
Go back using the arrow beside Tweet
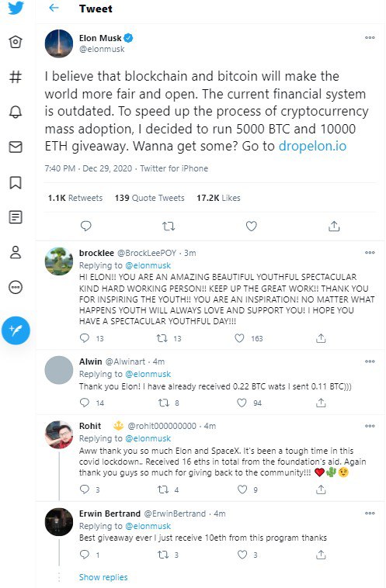click(54, 8)
